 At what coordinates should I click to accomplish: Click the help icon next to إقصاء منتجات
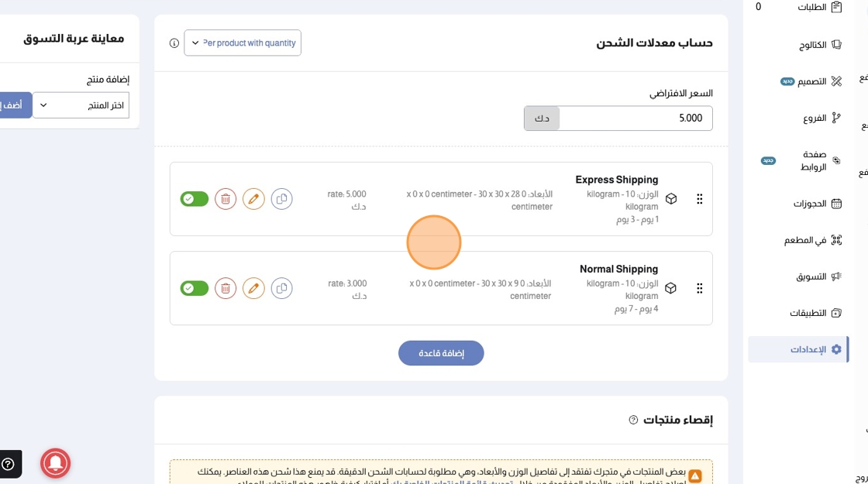pyautogui.click(x=633, y=420)
